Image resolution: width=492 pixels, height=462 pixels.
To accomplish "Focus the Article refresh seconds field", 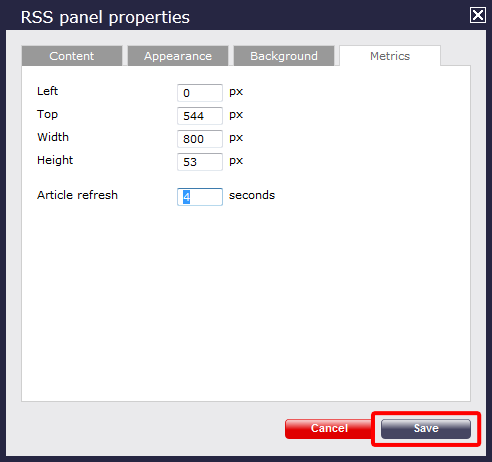I will tap(200, 197).
